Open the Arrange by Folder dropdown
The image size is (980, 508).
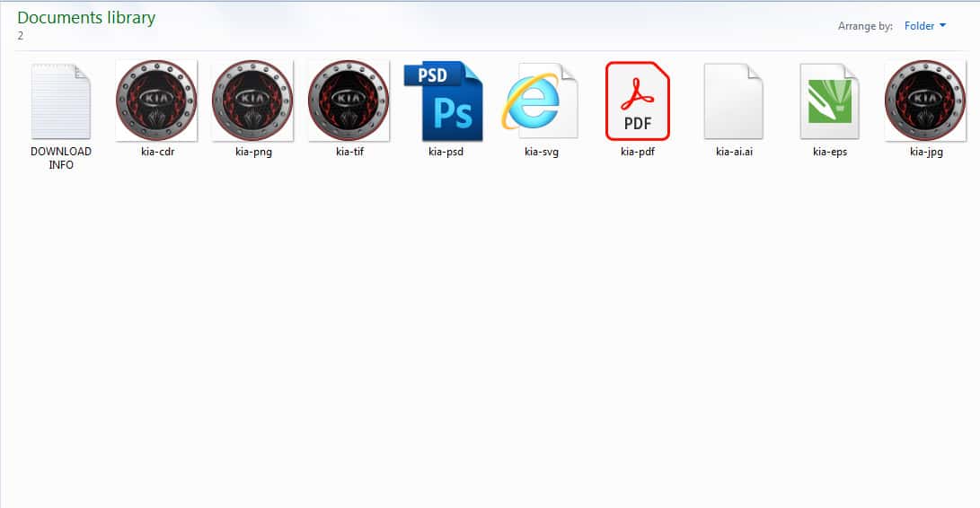coord(924,26)
